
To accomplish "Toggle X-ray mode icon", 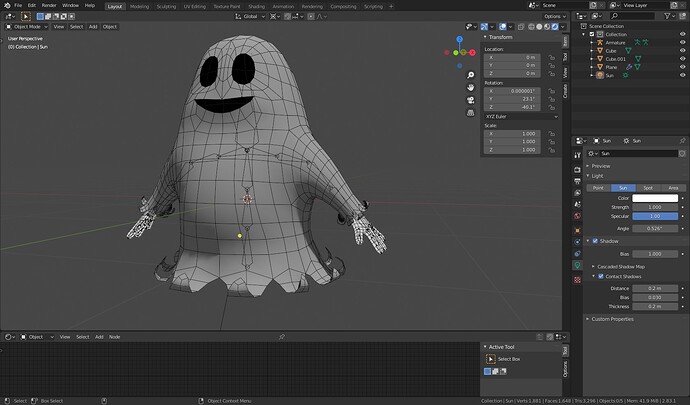I will coord(521,27).
